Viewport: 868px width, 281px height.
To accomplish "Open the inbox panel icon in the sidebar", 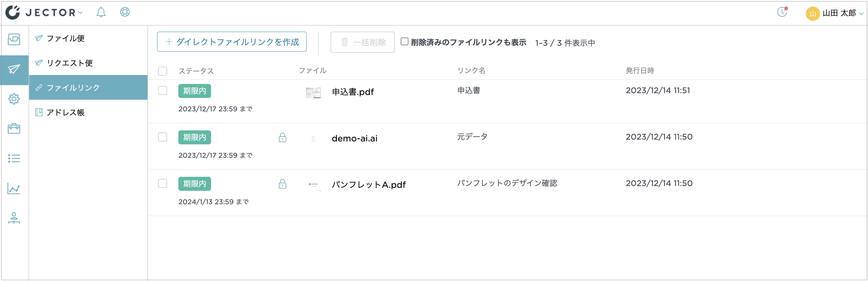I will 13,40.
